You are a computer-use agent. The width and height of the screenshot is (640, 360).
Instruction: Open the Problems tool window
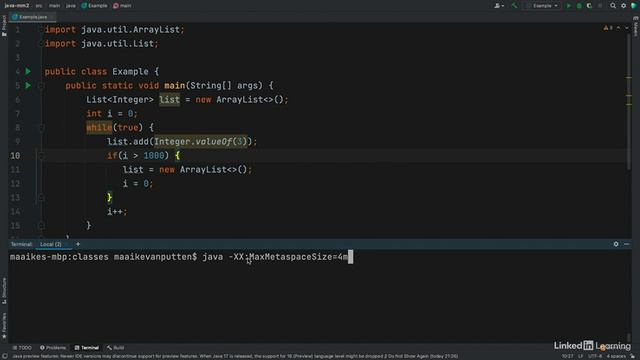pos(53,348)
